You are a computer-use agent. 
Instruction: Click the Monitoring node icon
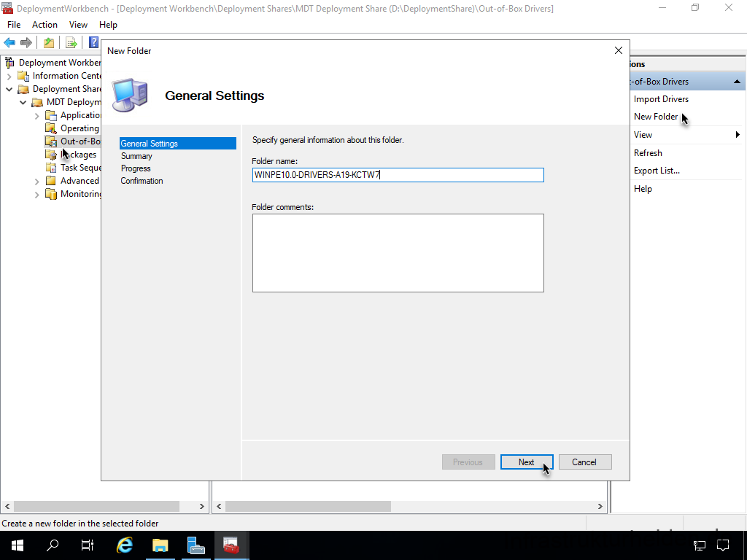[51, 194]
